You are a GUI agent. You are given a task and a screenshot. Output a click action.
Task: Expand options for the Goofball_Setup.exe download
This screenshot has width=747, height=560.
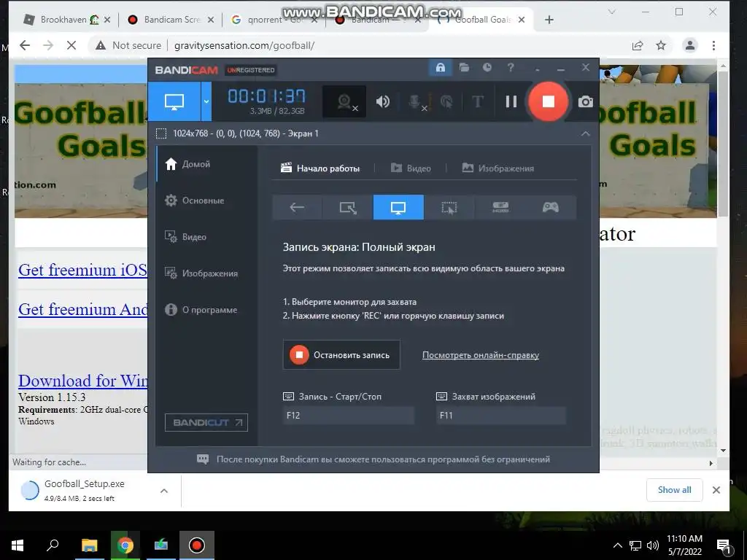[x=164, y=491]
